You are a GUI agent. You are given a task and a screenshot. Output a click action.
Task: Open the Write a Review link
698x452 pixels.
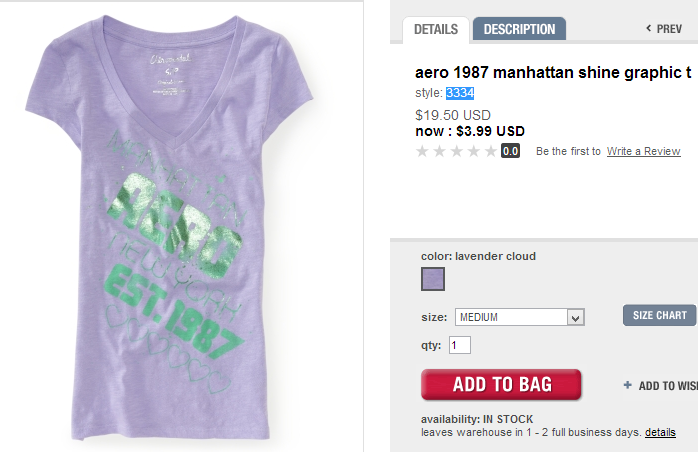[643, 151]
